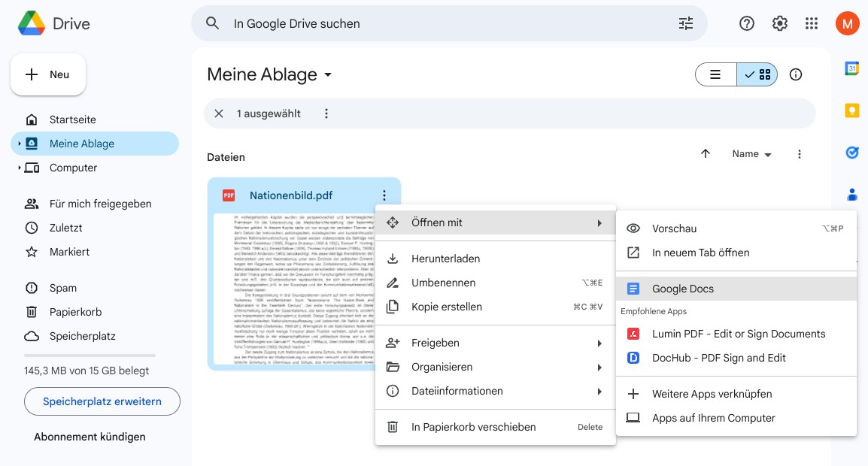Show details info icon next to view switch
The width and height of the screenshot is (868, 466).
click(796, 74)
